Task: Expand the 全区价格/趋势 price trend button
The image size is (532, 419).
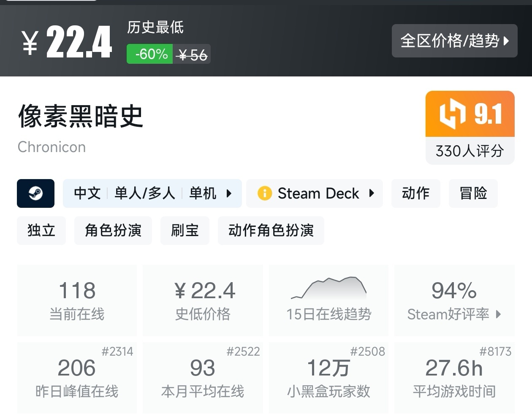Action: [454, 41]
